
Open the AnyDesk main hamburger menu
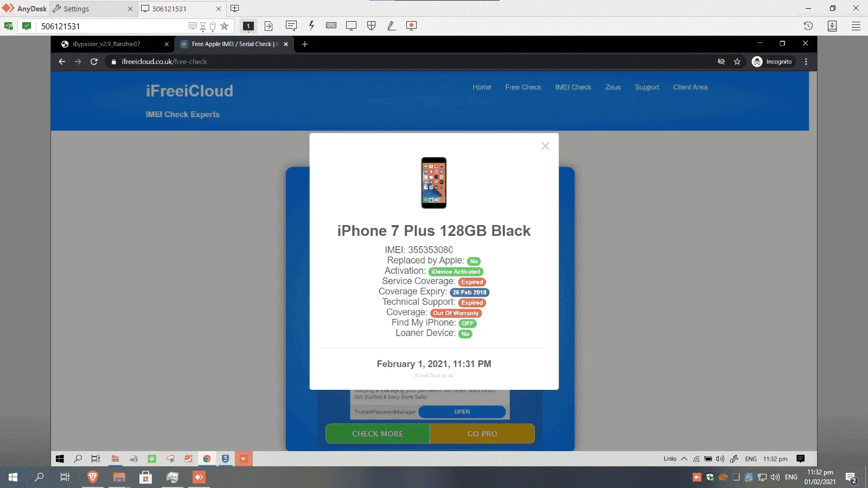[856, 26]
